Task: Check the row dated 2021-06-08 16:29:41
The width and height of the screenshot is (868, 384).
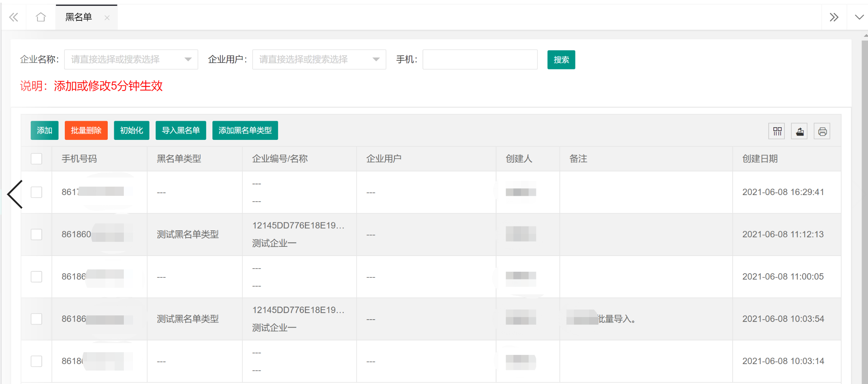Action: pos(36,192)
